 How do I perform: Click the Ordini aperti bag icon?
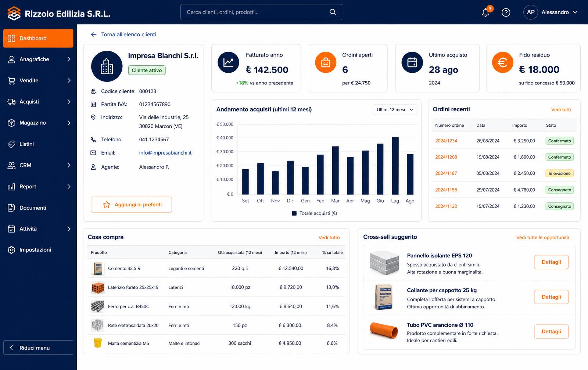pyautogui.click(x=326, y=62)
